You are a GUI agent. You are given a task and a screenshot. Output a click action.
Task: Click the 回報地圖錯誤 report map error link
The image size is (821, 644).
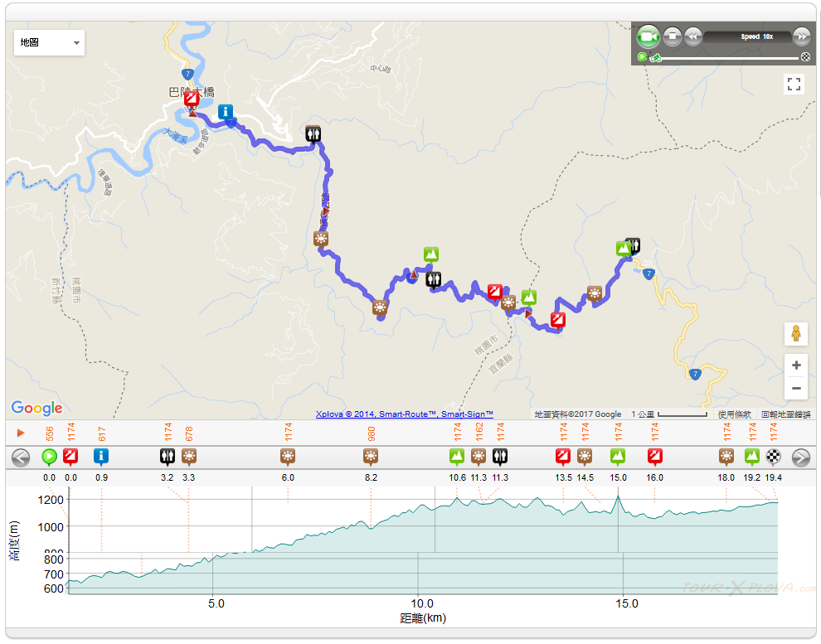point(785,414)
